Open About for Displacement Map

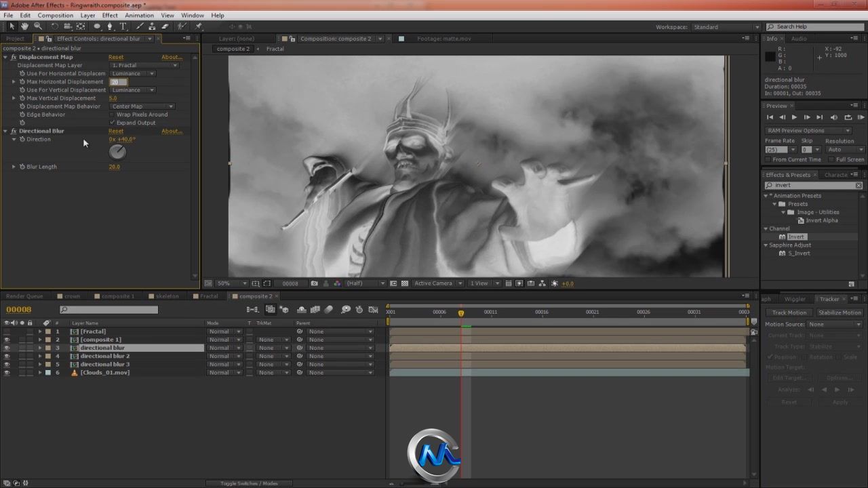(x=172, y=57)
